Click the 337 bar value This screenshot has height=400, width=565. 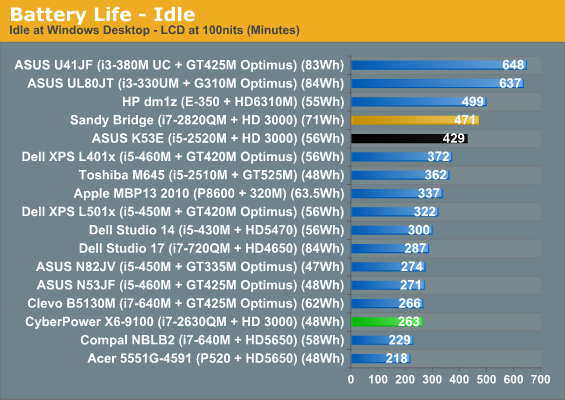429,194
